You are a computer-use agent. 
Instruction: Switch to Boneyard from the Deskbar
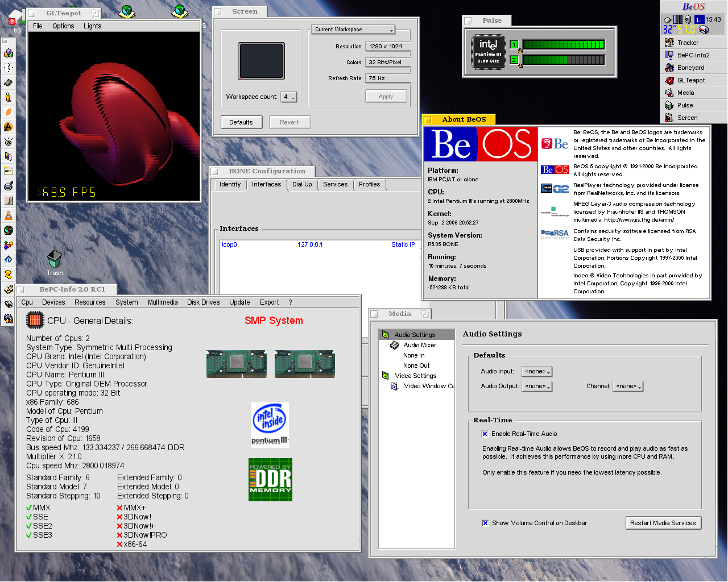(690, 68)
